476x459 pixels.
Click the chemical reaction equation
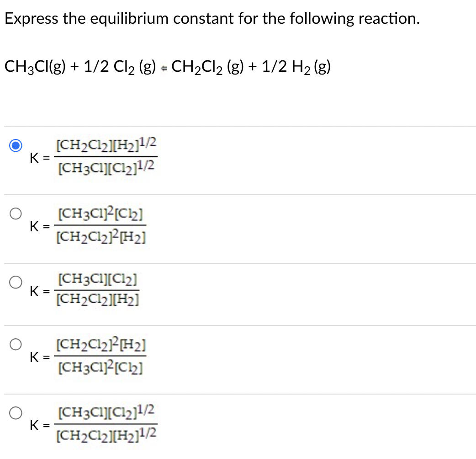click(x=167, y=67)
